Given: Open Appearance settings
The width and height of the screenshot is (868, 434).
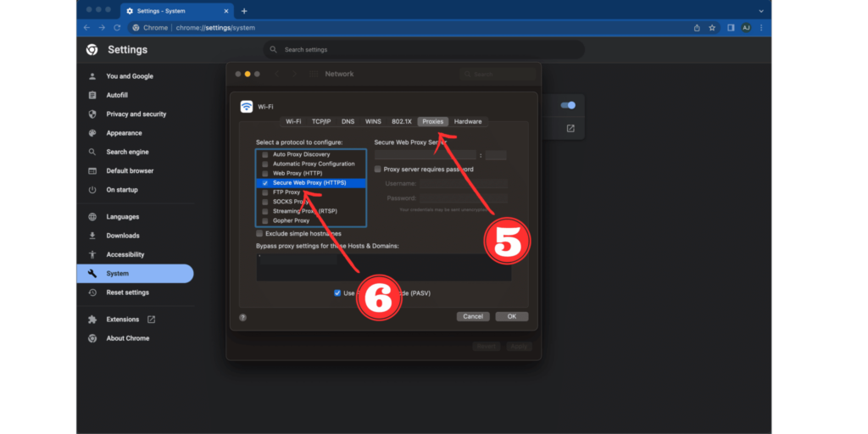Looking at the screenshot, I should [124, 133].
